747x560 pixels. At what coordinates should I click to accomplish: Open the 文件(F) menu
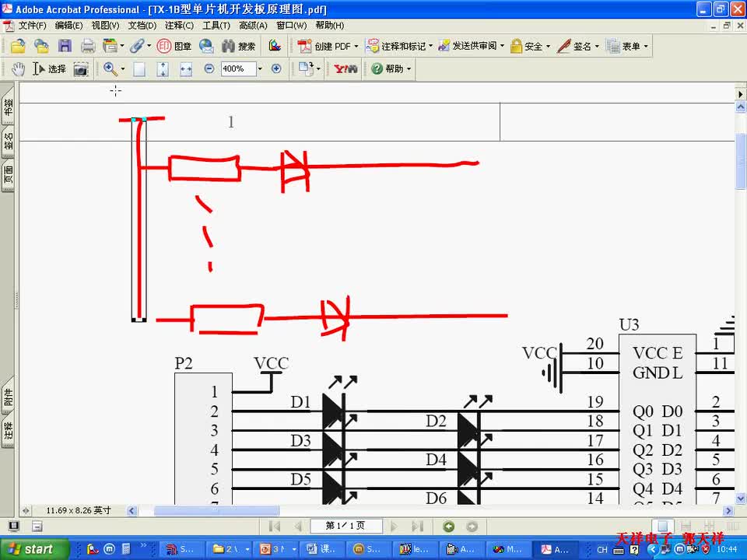pos(33,25)
